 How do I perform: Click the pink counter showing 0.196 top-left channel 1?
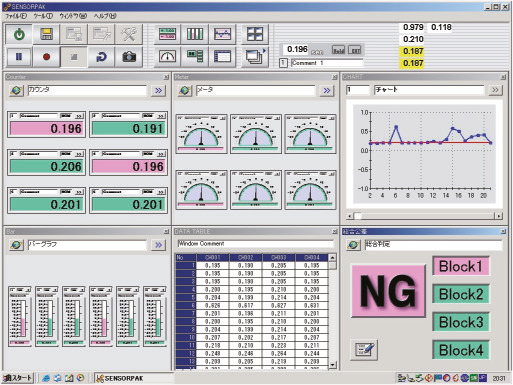point(46,129)
